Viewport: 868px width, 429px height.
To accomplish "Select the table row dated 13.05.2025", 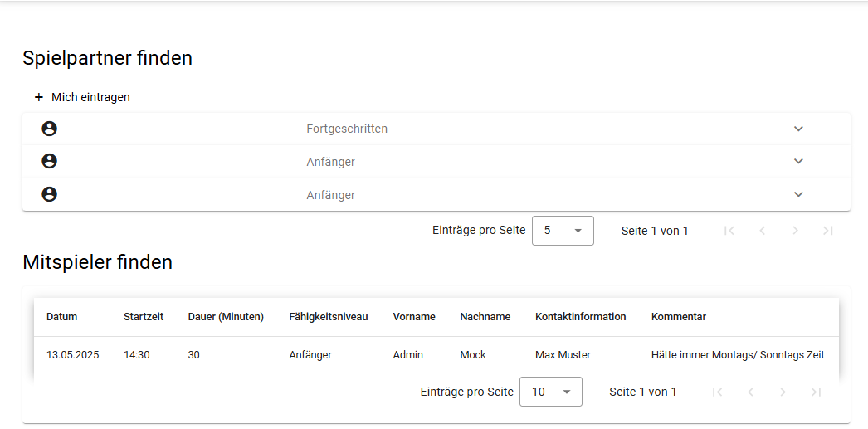I will (x=436, y=355).
